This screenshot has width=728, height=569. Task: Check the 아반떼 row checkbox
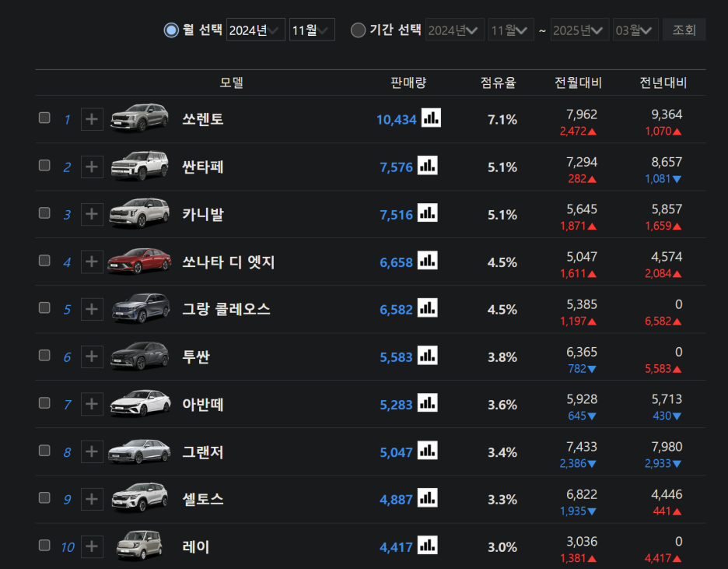pos(44,402)
